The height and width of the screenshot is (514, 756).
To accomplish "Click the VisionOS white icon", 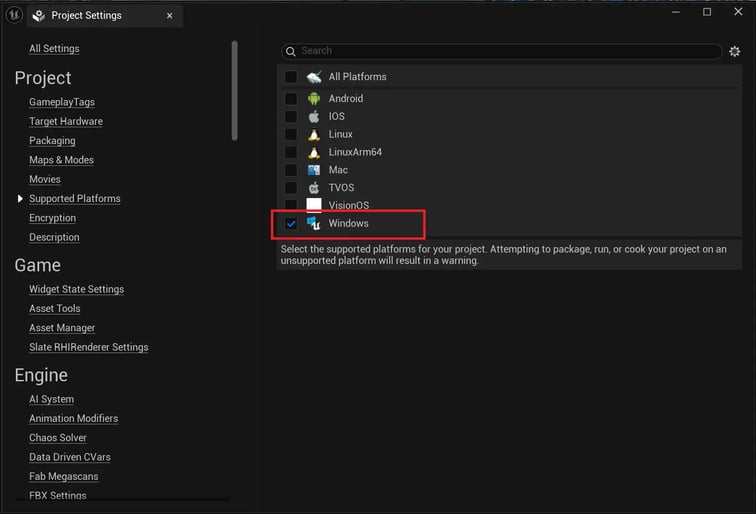I will 314,205.
